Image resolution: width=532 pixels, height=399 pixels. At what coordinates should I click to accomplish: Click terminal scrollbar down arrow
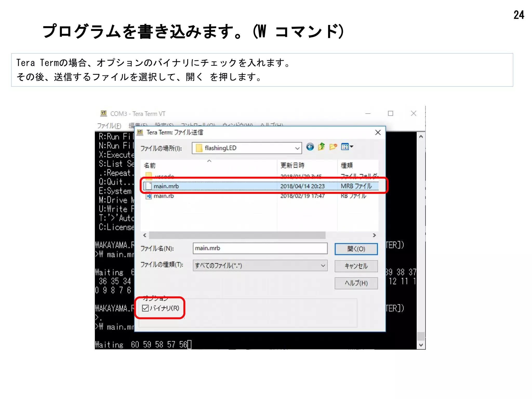421,345
